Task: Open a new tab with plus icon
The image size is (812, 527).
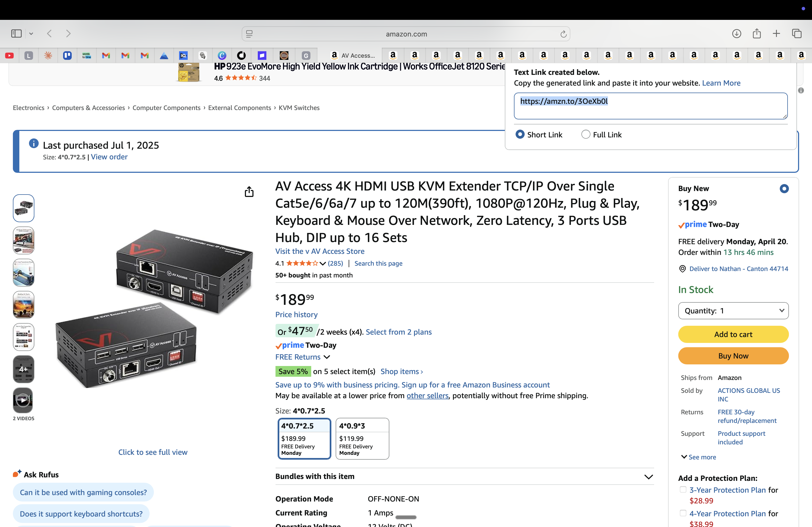Action: [776, 33]
